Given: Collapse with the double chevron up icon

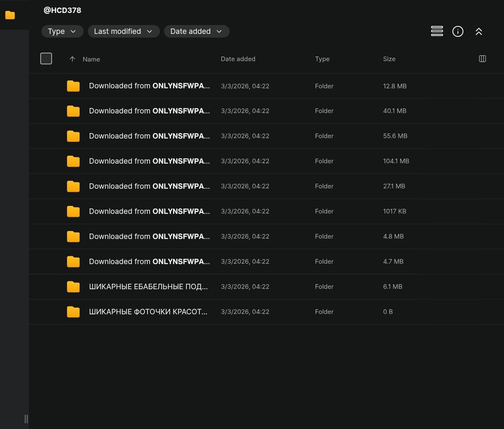Looking at the screenshot, I should coord(479,31).
